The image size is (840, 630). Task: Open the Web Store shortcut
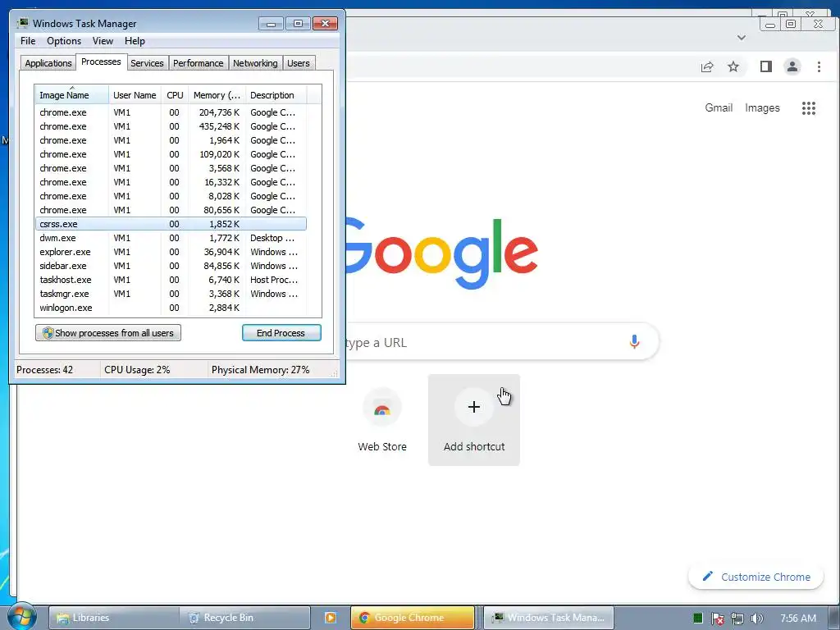pyautogui.click(x=382, y=419)
